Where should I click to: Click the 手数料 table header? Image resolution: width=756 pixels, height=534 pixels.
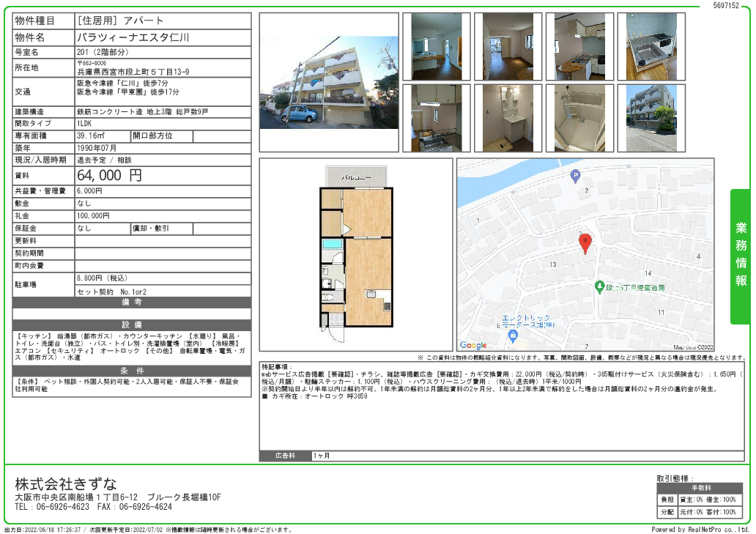point(700,488)
